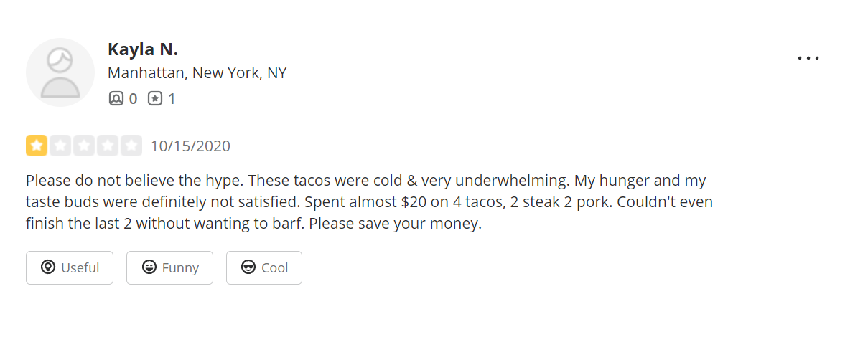
Task: Click the filled first rating star
Action: pos(37,146)
